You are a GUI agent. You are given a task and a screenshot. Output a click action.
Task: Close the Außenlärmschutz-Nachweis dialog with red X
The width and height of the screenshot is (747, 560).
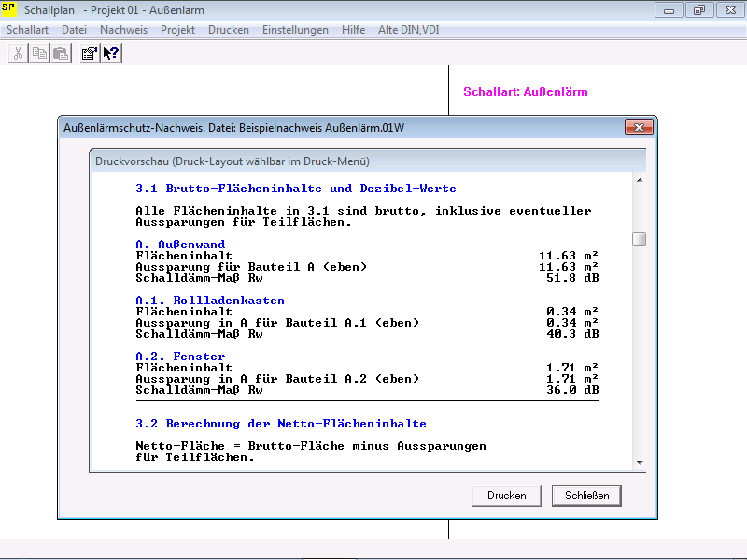tap(639, 127)
